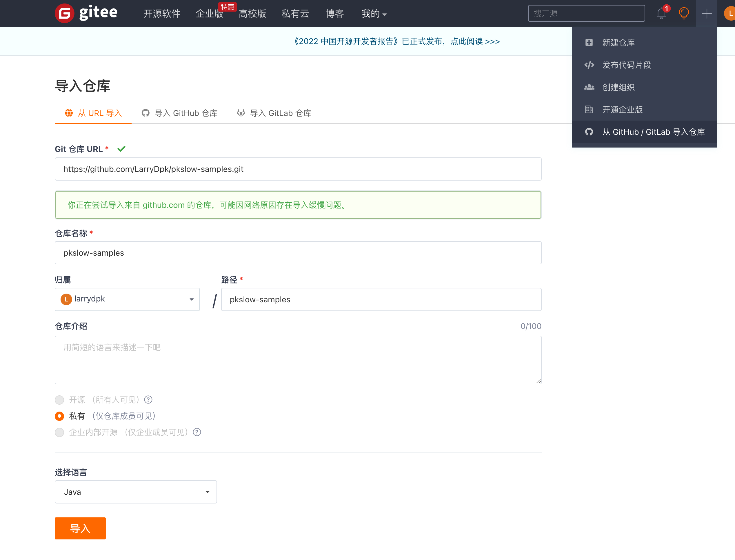Select 创建组织 with the people icon

[618, 87]
